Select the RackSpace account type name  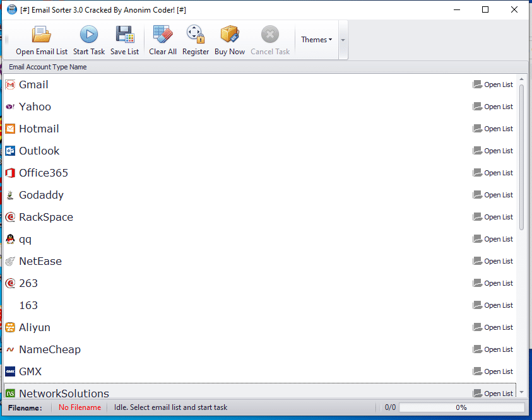[x=46, y=218]
